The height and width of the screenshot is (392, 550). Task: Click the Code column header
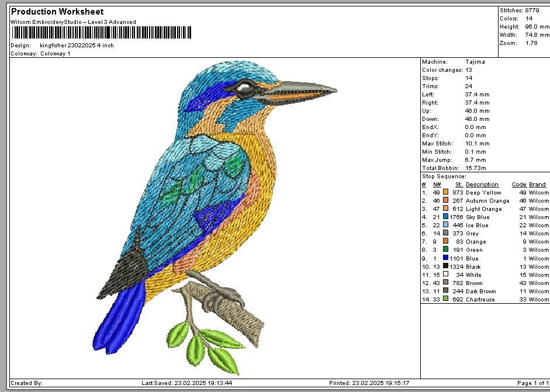click(518, 185)
